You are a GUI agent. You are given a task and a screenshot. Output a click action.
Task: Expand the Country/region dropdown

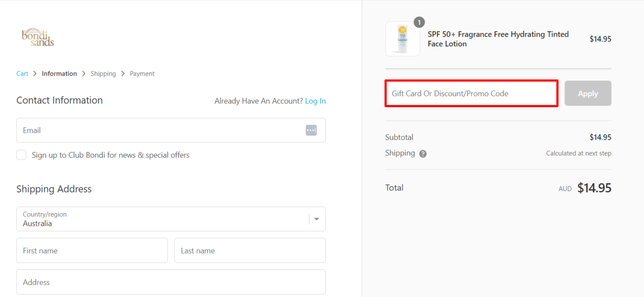click(316, 219)
